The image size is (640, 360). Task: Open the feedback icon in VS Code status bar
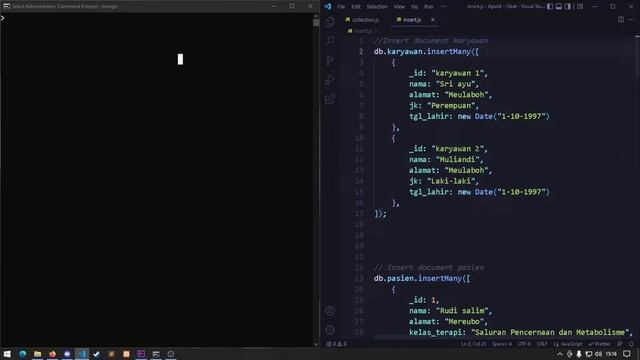click(x=620, y=344)
